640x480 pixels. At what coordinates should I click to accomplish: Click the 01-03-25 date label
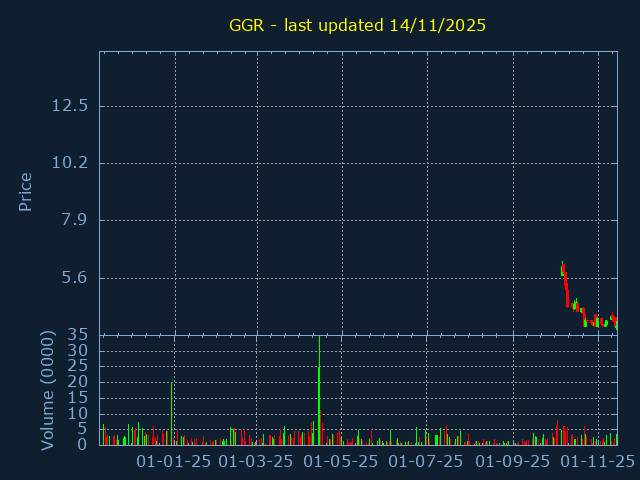tap(256, 462)
